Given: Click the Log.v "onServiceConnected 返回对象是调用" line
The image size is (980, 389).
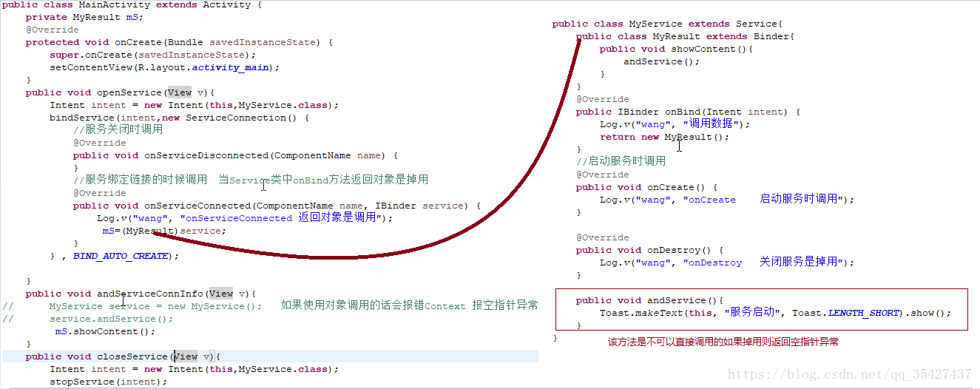Looking at the screenshot, I should (245, 218).
